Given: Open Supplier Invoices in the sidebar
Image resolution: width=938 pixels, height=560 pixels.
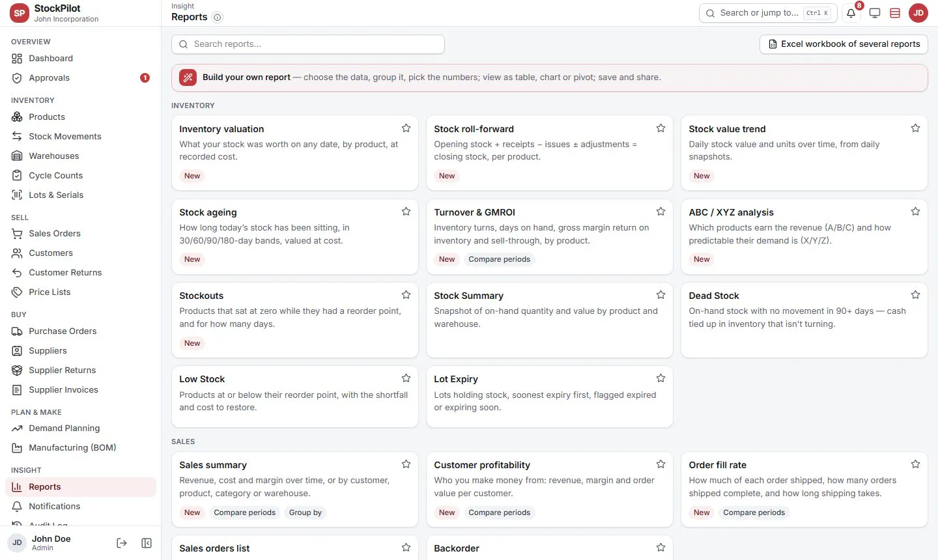Looking at the screenshot, I should (x=81, y=390).
